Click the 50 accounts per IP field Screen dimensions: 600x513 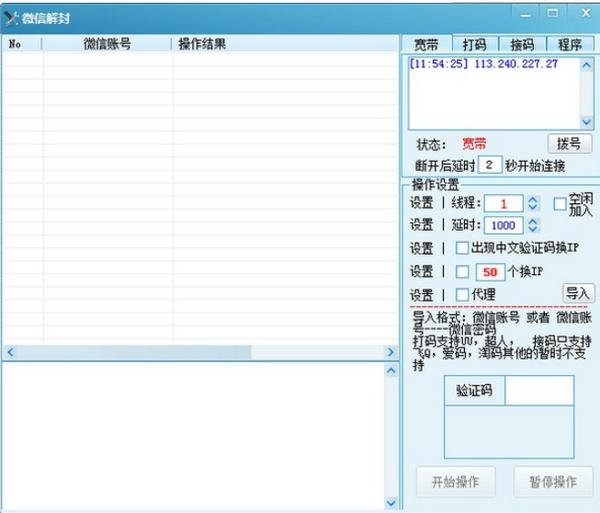pos(490,272)
